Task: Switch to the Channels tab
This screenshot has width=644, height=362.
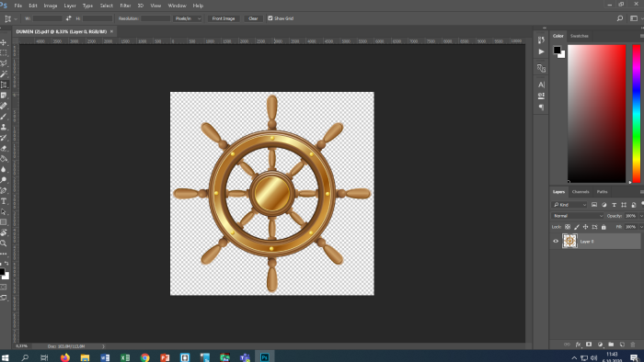Action: click(581, 191)
